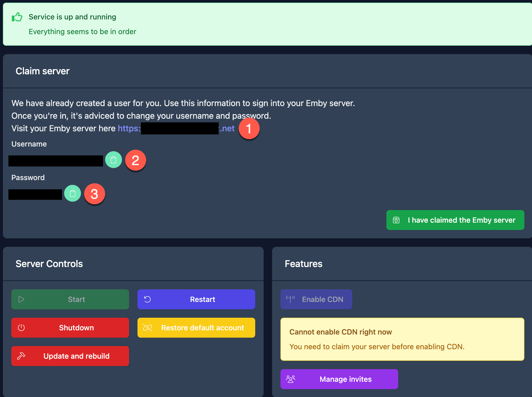Restart the server
Image resolution: width=532 pixels, height=397 pixels.
point(196,299)
